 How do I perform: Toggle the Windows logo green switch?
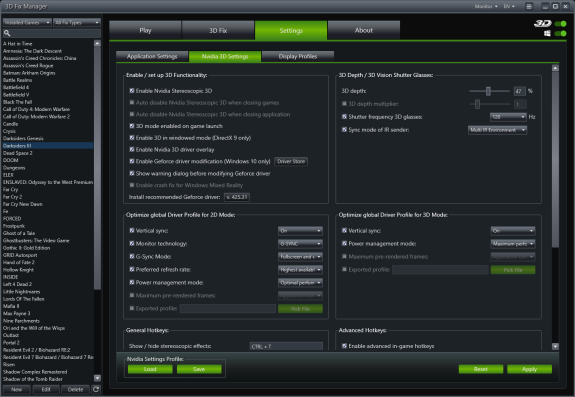(x=560, y=33)
